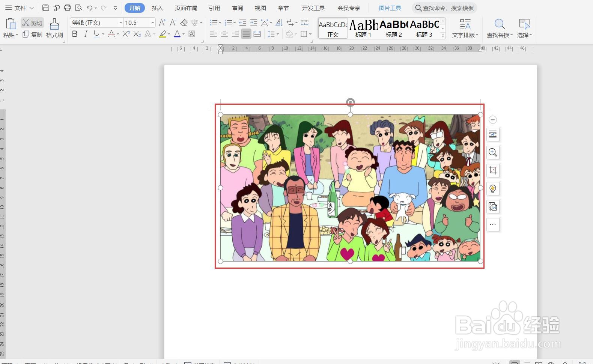Click the Borders grid icon

click(304, 34)
